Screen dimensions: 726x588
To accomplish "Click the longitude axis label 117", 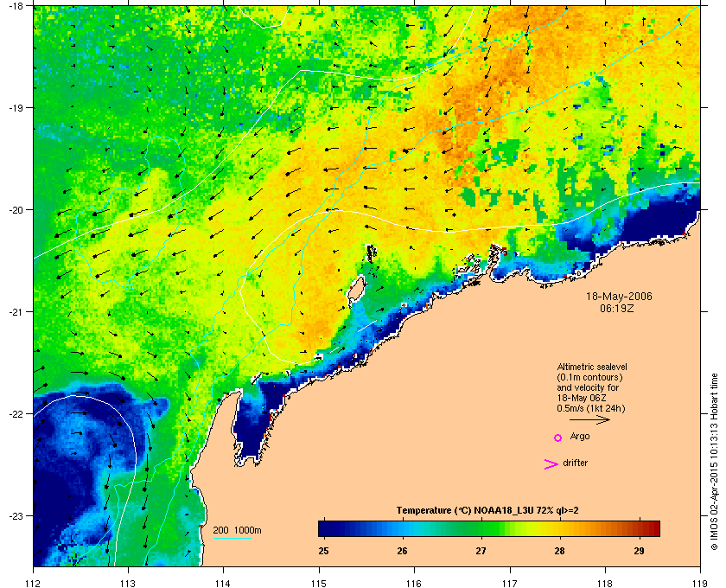I will 509,583.
